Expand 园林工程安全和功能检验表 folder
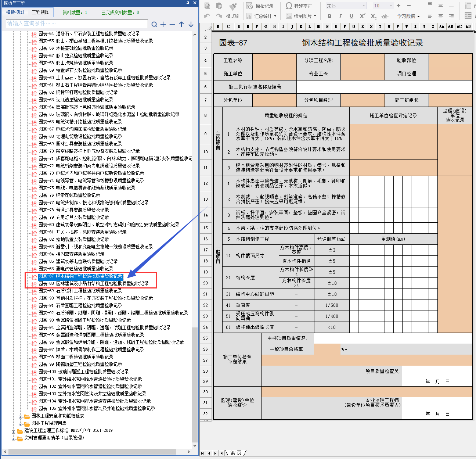 (x=21, y=417)
